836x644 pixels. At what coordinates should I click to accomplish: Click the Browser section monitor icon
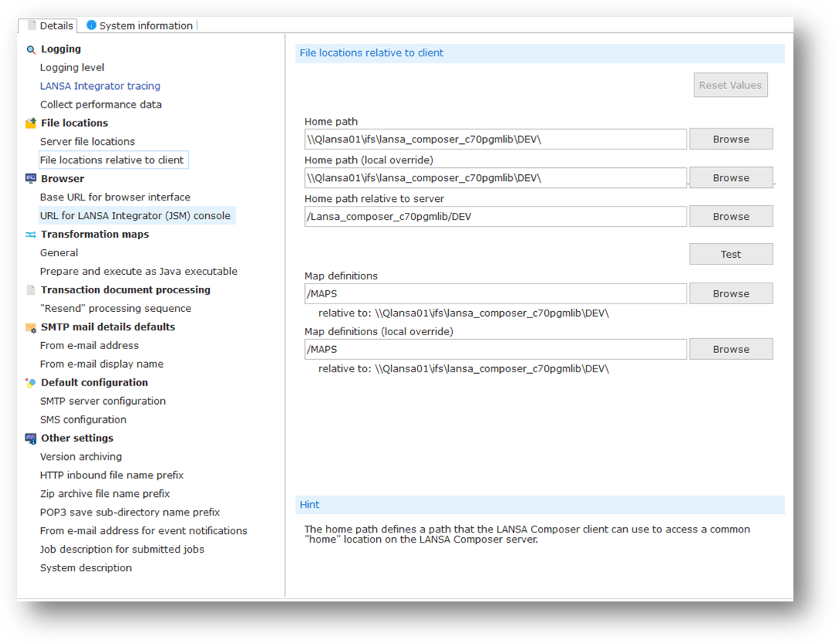pyautogui.click(x=31, y=179)
